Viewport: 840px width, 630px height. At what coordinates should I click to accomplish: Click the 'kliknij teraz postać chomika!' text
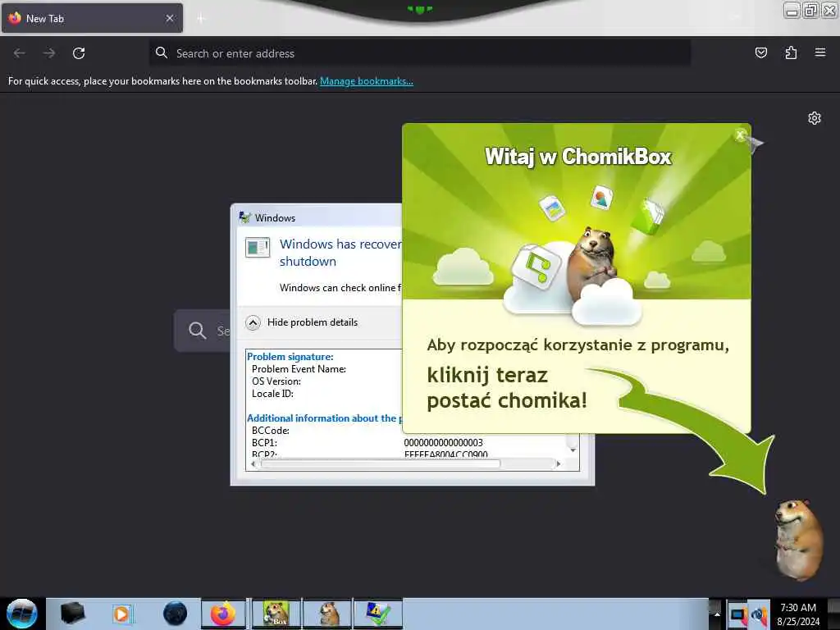(507, 388)
